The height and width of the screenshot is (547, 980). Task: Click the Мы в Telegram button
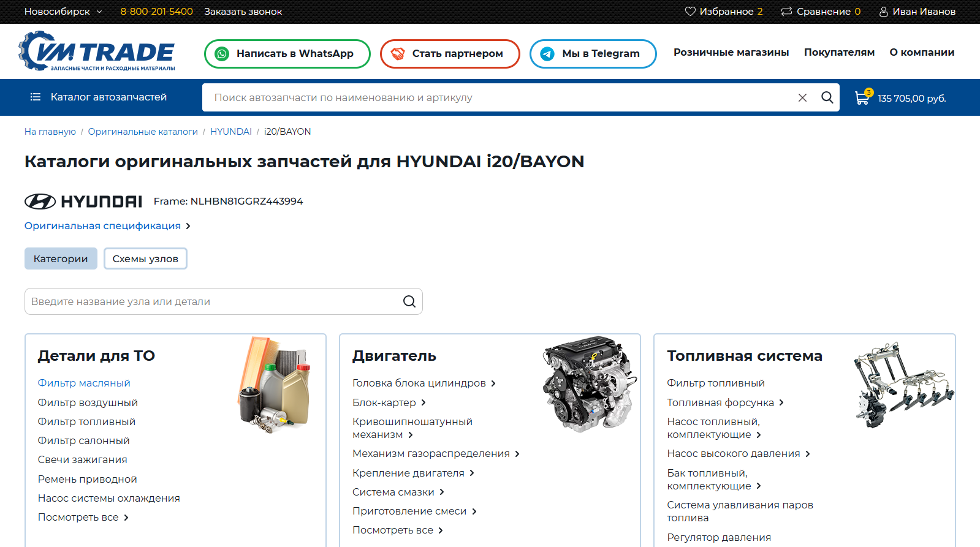click(593, 54)
